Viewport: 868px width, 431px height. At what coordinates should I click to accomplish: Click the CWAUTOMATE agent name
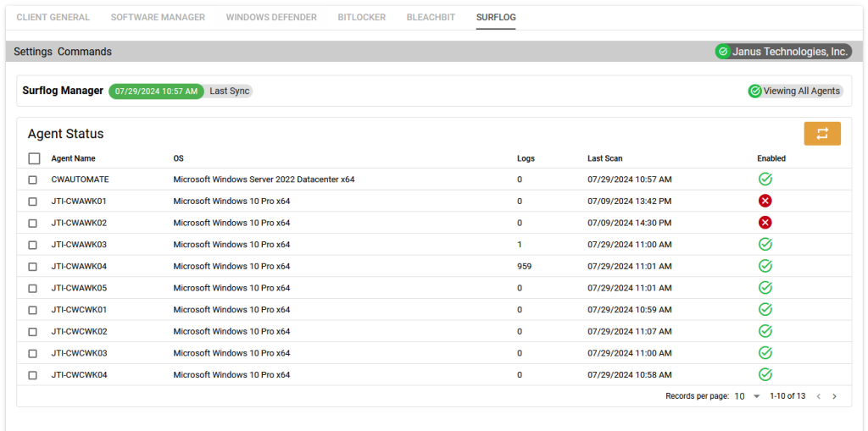click(x=80, y=180)
